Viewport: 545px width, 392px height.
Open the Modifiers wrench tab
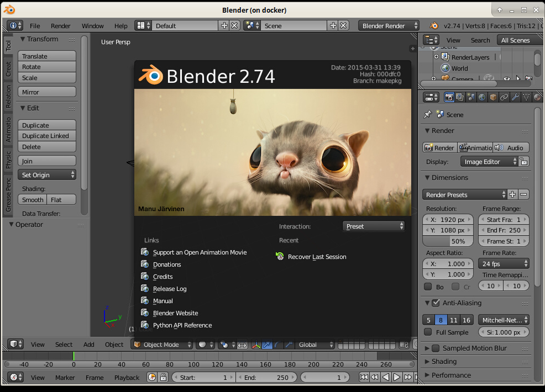click(x=515, y=97)
